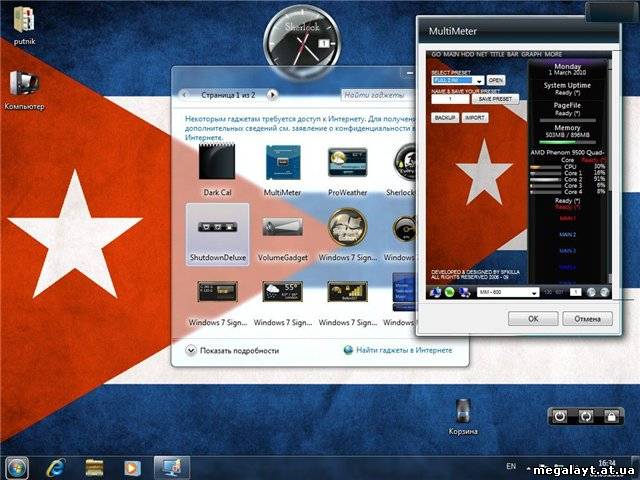Select the Windows 7 Sign weather 55° gadget

[x=282, y=291]
